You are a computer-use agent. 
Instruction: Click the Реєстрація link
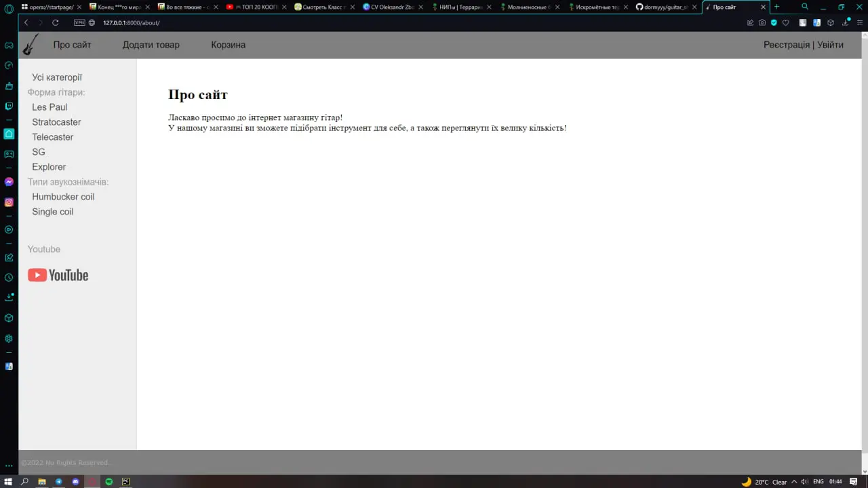pyautogui.click(x=787, y=45)
